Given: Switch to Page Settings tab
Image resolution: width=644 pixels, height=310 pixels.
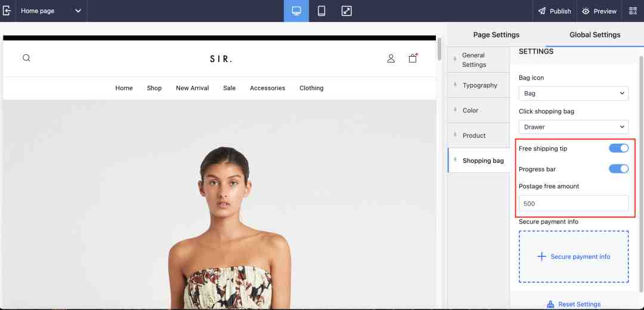Looking at the screenshot, I should tap(496, 35).
